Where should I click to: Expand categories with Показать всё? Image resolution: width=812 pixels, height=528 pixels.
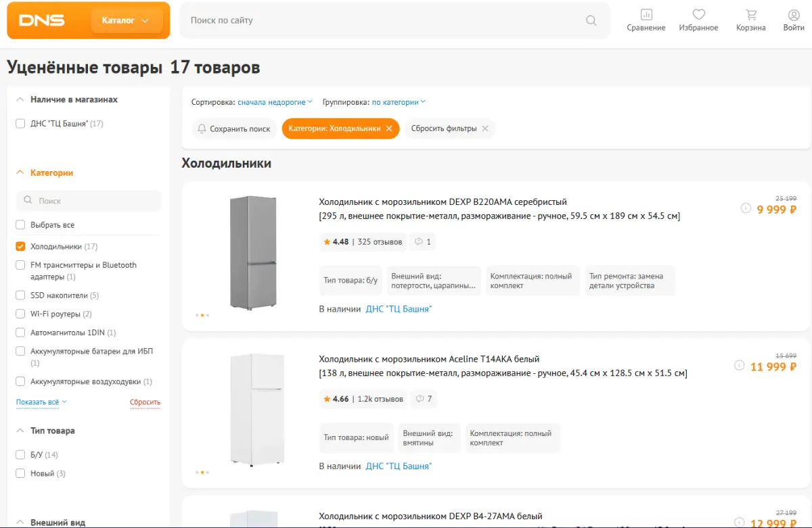pos(41,402)
